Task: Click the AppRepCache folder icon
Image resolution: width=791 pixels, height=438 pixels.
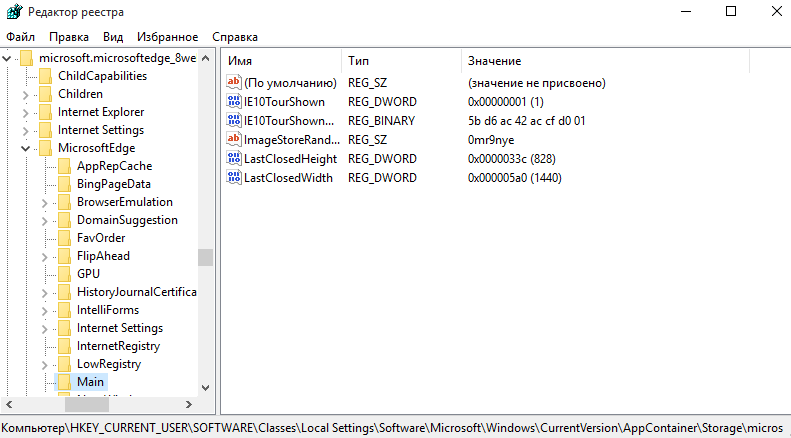Action: click(64, 166)
